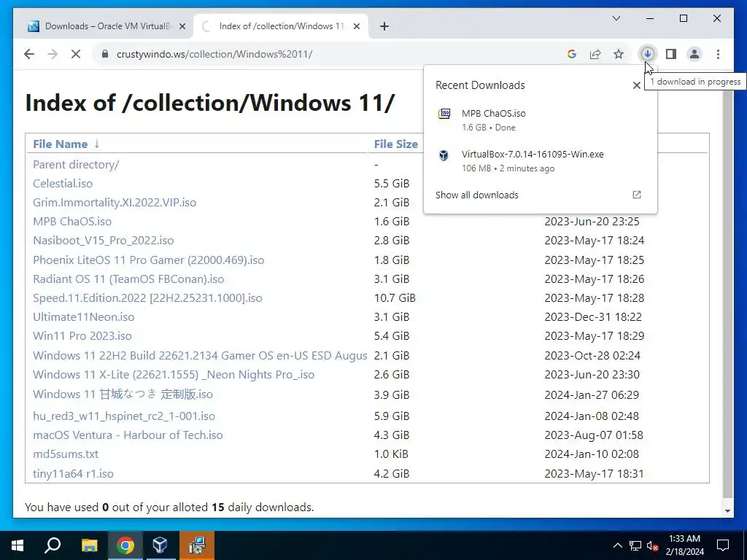Download Nasiboot_V15_Pro_2022.iso
Viewport: 747px width, 560px height.
(x=103, y=241)
